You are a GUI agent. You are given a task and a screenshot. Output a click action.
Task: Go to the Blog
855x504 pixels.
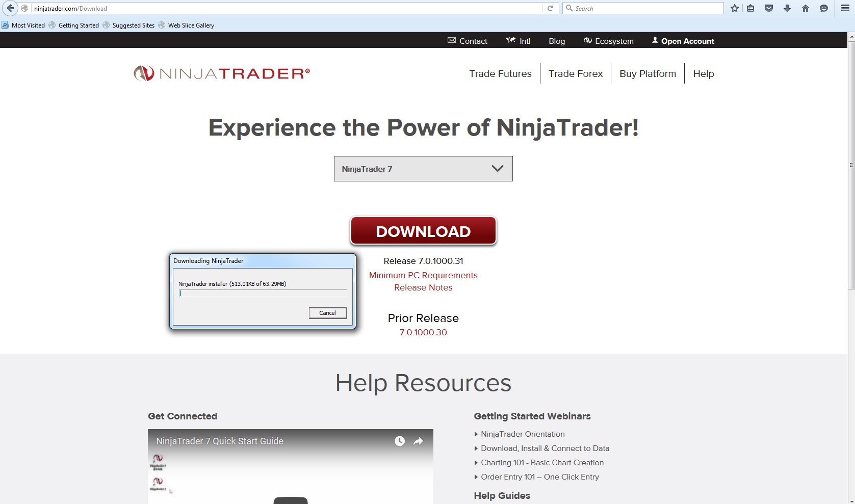[557, 41]
